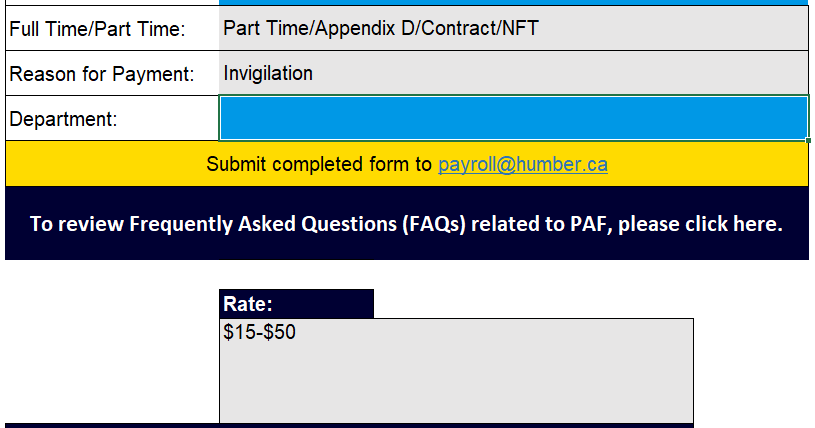The width and height of the screenshot is (815, 428).
Task: Select the Department label cell
Action: tap(112, 119)
